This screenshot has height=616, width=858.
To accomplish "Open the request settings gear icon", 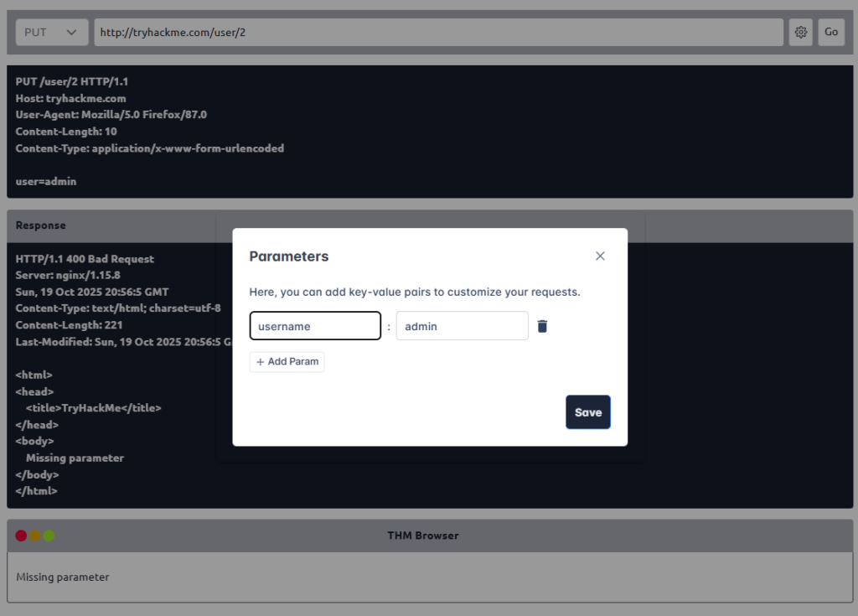I will tap(800, 33).
